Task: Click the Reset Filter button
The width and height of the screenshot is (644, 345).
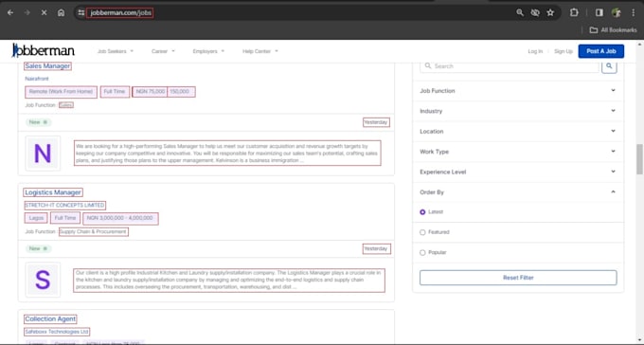Action: coord(518,278)
